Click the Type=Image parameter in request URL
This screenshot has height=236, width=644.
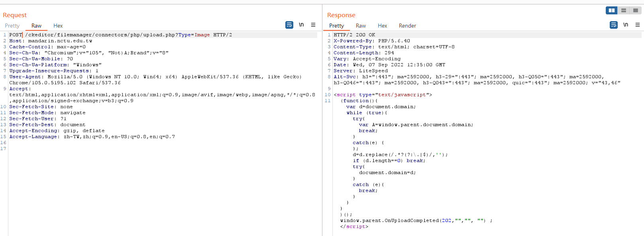194,35
